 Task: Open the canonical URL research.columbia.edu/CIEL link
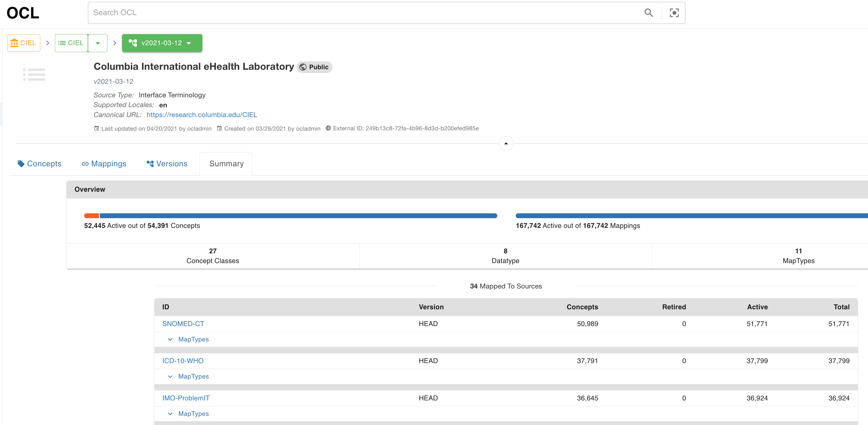pyautogui.click(x=202, y=115)
